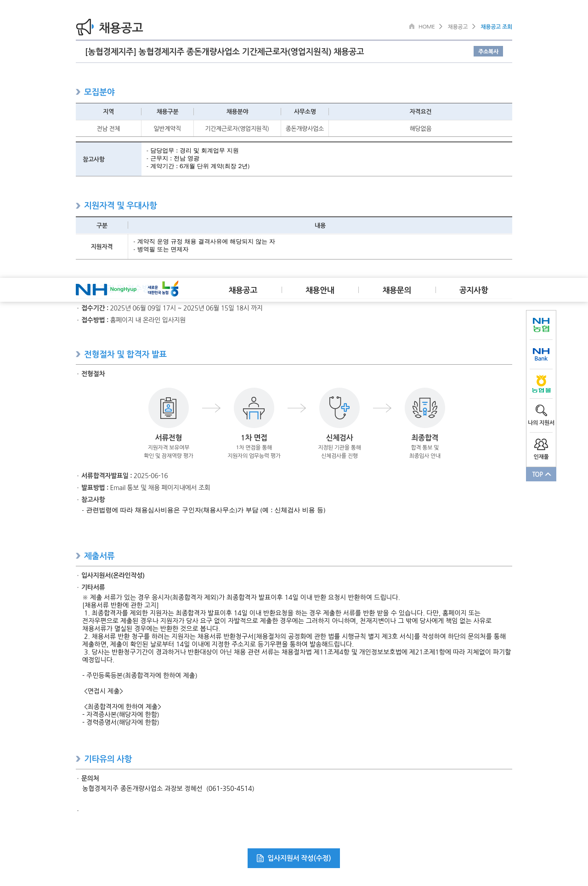The height and width of the screenshot is (886, 588).
Task: Click the 자격증사본(해당자에 한함) line
Action: (x=121, y=714)
